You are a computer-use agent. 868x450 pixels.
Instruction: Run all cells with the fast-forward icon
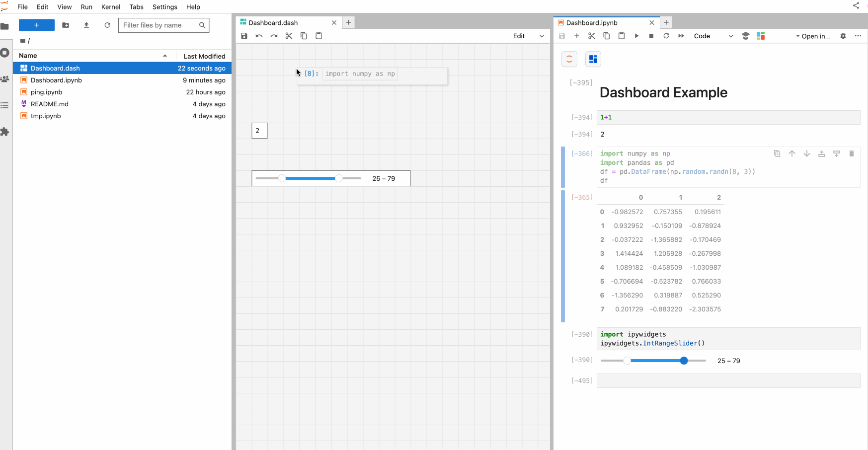click(x=681, y=36)
